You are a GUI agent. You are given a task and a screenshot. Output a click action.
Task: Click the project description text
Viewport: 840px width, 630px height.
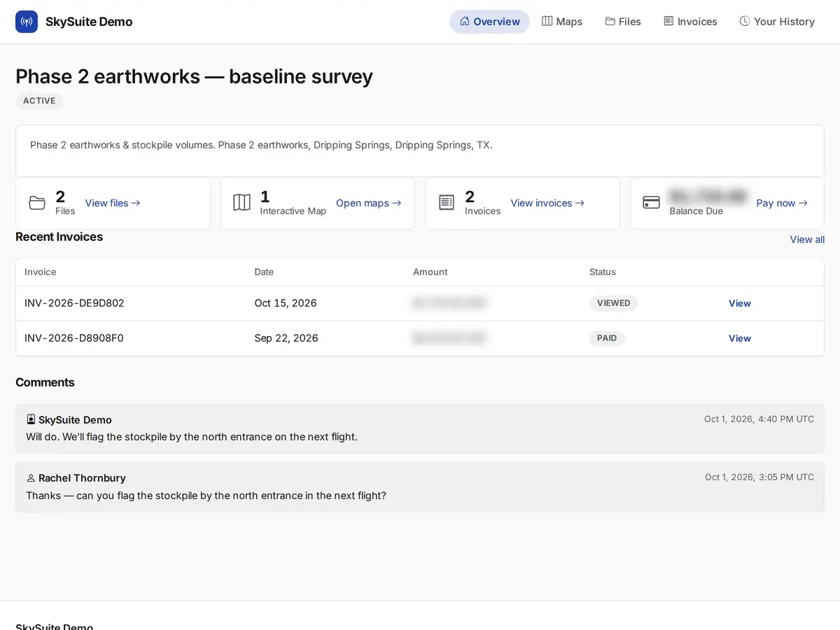point(261,145)
